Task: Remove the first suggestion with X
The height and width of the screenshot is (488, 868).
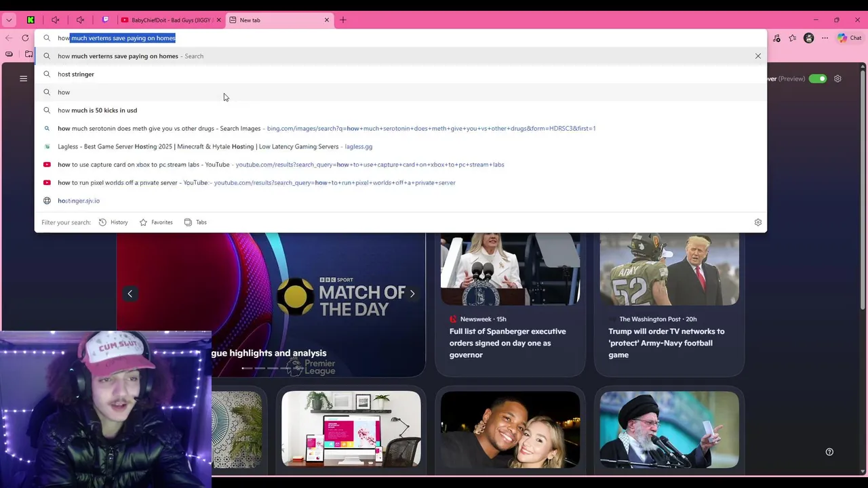Action: click(x=758, y=56)
